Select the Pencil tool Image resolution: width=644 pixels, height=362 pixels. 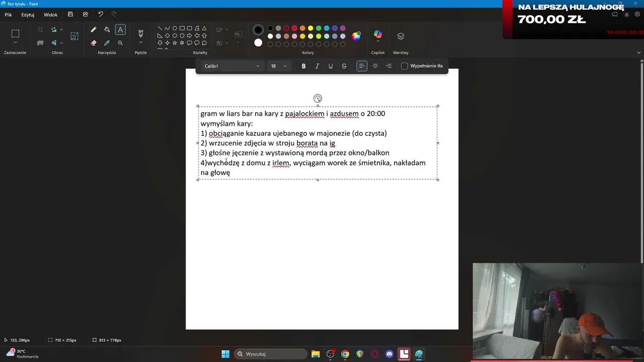(x=94, y=30)
